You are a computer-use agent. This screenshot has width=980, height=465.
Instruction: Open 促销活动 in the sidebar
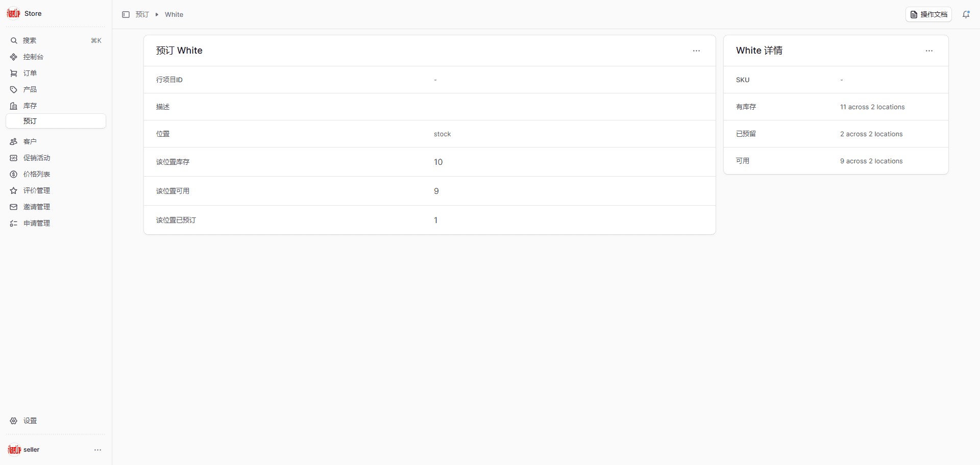click(37, 158)
